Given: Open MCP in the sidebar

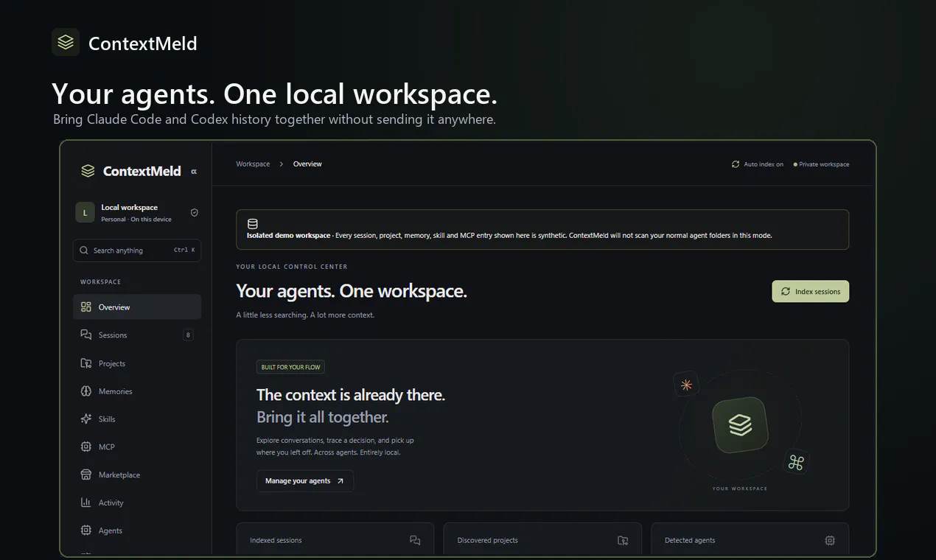Looking at the screenshot, I should tap(137, 447).
